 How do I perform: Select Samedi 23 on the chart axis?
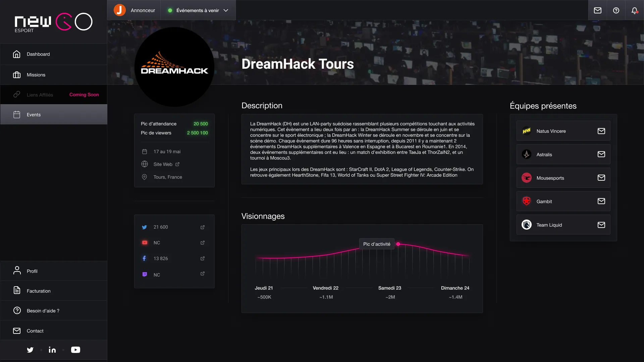[389, 288]
